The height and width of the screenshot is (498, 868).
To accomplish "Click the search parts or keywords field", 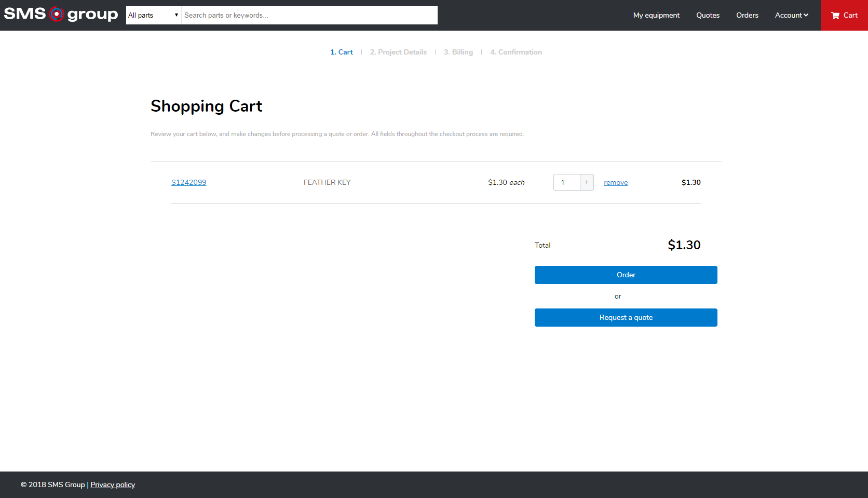I will tap(309, 15).
